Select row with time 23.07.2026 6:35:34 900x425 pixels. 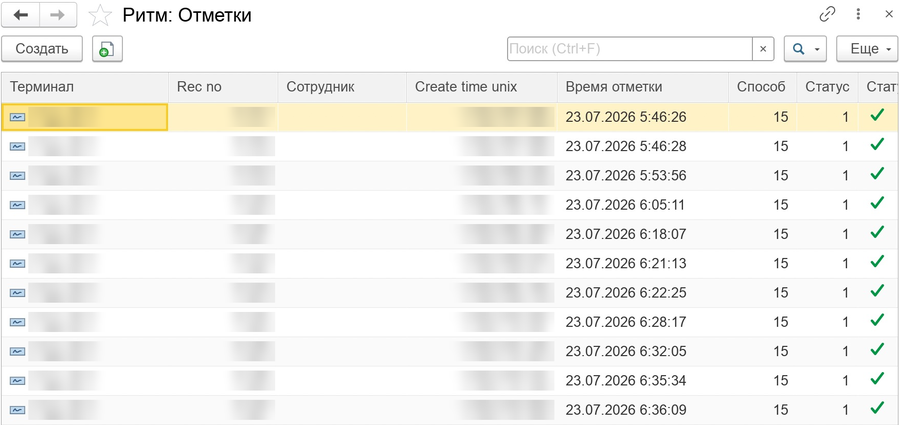coord(450,381)
